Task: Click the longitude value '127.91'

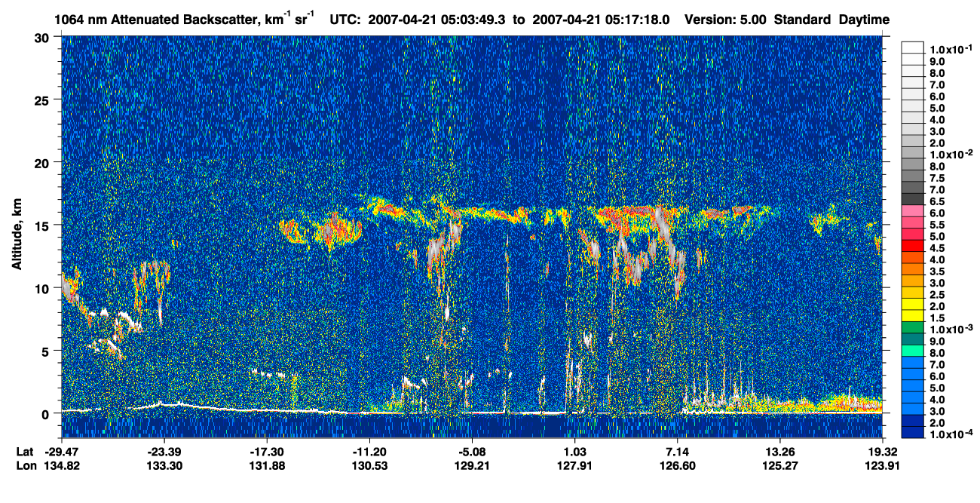Action: (x=575, y=465)
